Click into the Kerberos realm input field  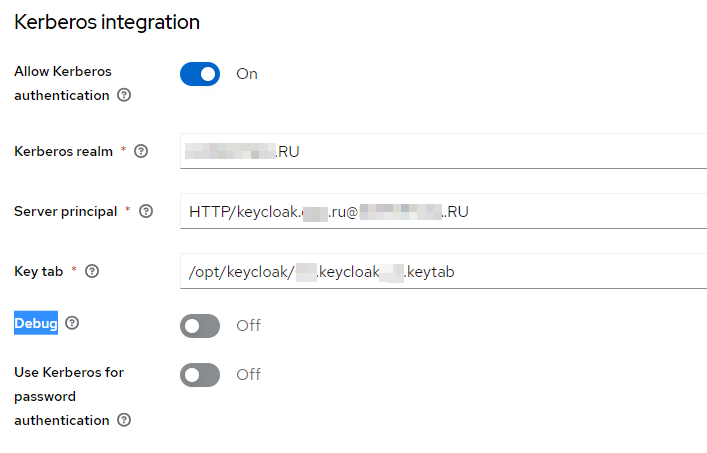[x=440, y=152]
